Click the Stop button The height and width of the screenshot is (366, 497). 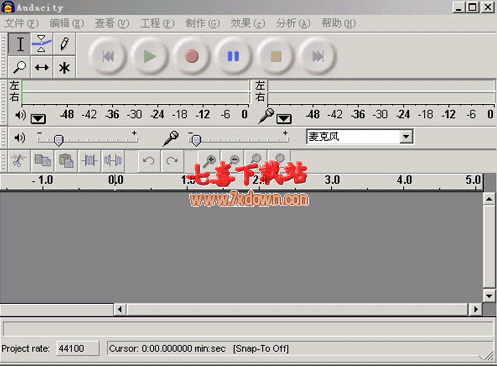click(x=276, y=56)
